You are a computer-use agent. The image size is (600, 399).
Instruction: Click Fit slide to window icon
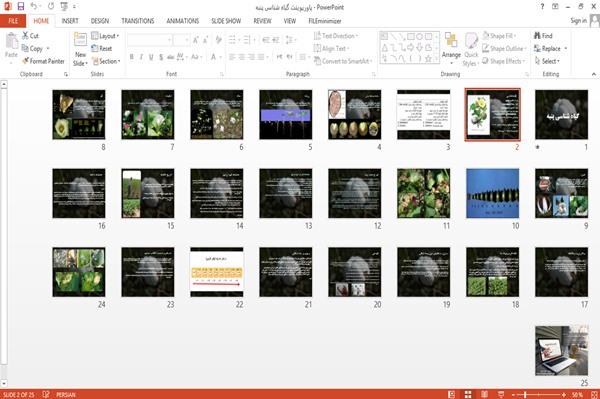[594, 394]
